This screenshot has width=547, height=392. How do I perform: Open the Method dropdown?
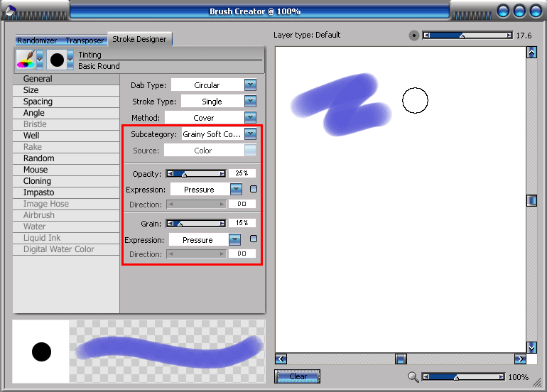coord(250,118)
